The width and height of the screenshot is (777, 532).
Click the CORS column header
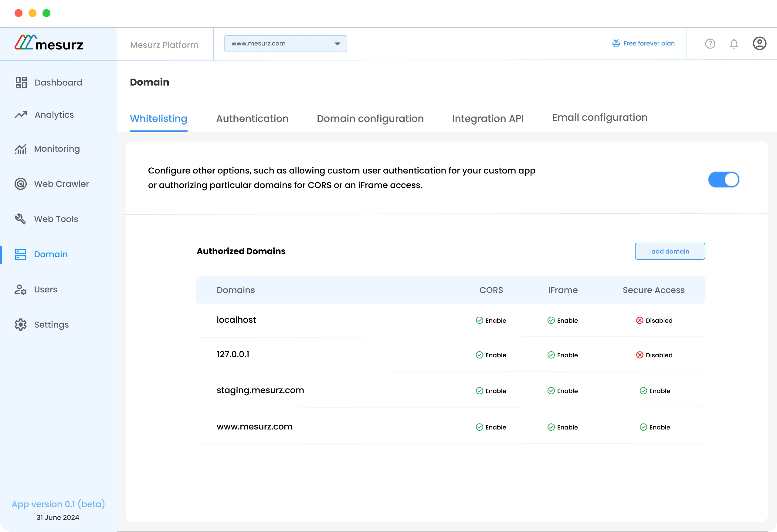491,290
